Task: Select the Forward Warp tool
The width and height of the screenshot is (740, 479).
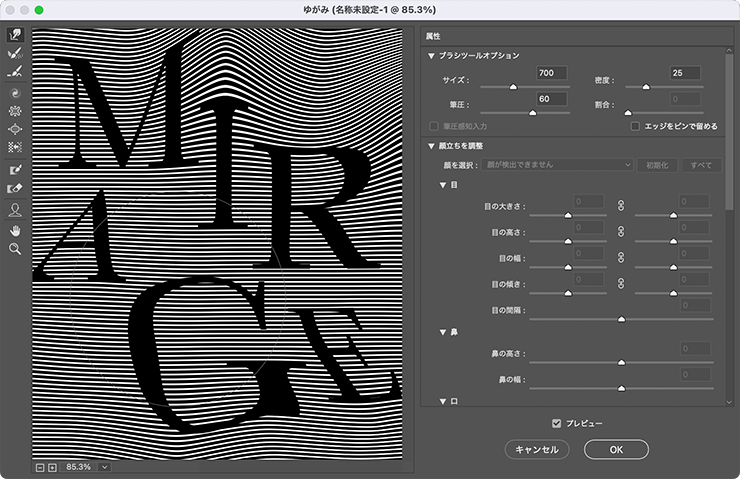Action: [15, 35]
